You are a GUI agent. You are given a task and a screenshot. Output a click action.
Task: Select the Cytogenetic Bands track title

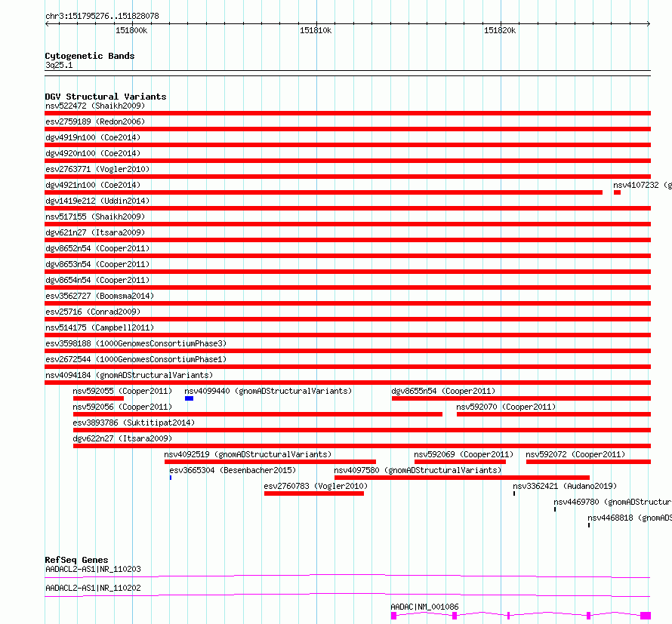tap(90, 56)
